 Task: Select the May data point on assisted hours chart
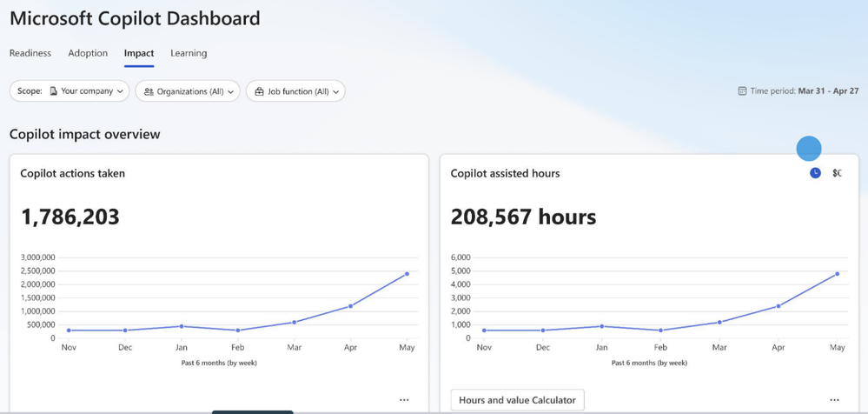click(x=837, y=274)
